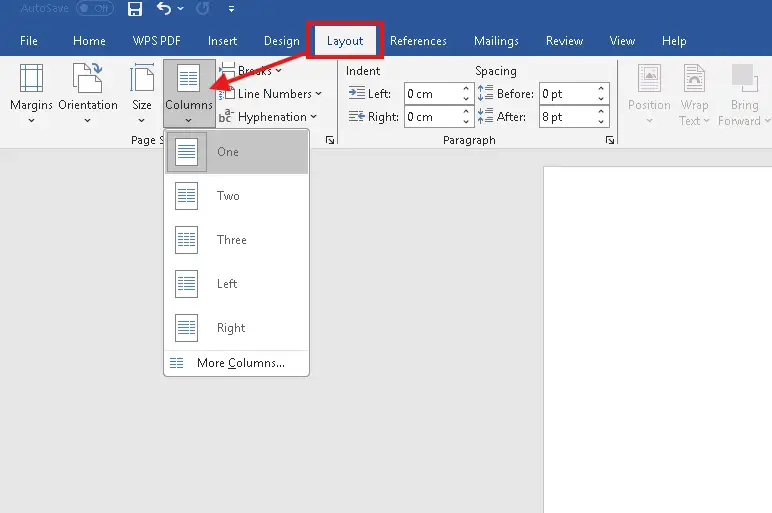Open More Columns dialog
The height and width of the screenshot is (513, 772).
pos(236,363)
